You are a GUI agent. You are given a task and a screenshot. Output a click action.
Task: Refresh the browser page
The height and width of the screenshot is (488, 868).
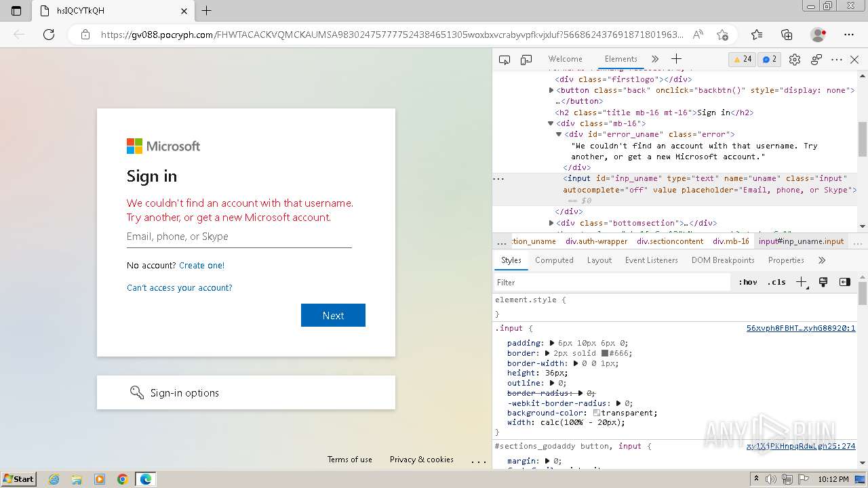point(49,35)
